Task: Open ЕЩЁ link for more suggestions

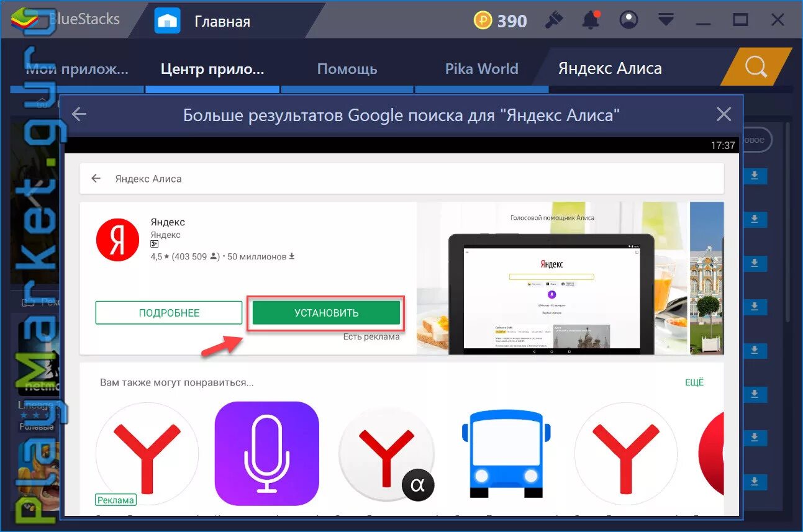Action: tap(694, 382)
